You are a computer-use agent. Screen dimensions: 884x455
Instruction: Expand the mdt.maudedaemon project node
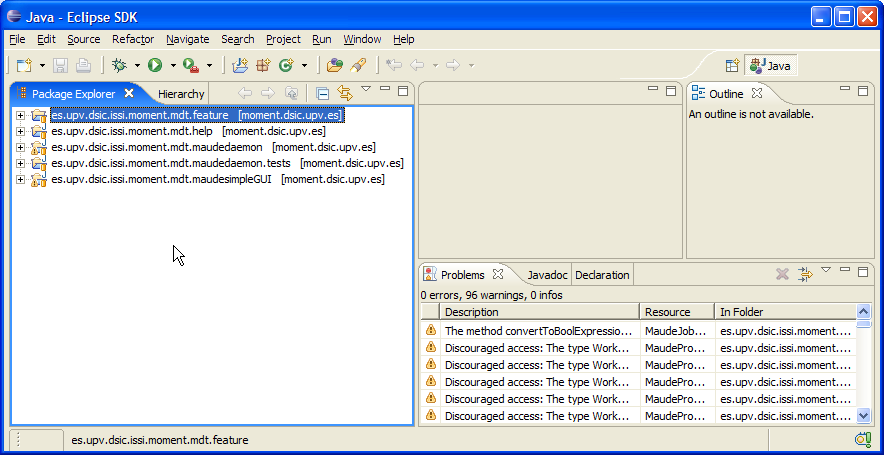[21, 148]
